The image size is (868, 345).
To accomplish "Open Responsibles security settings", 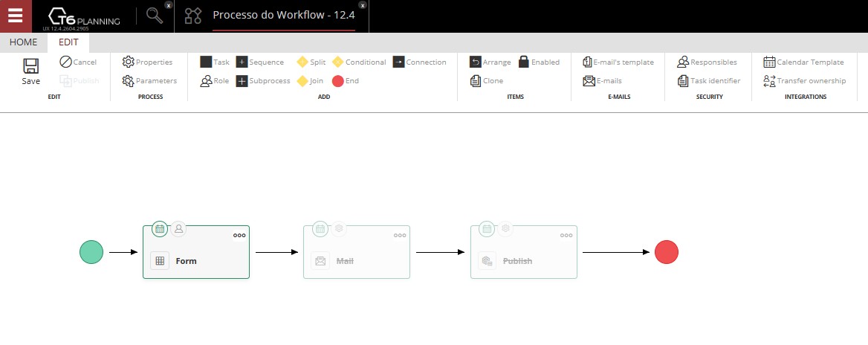I will click(x=707, y=62).
